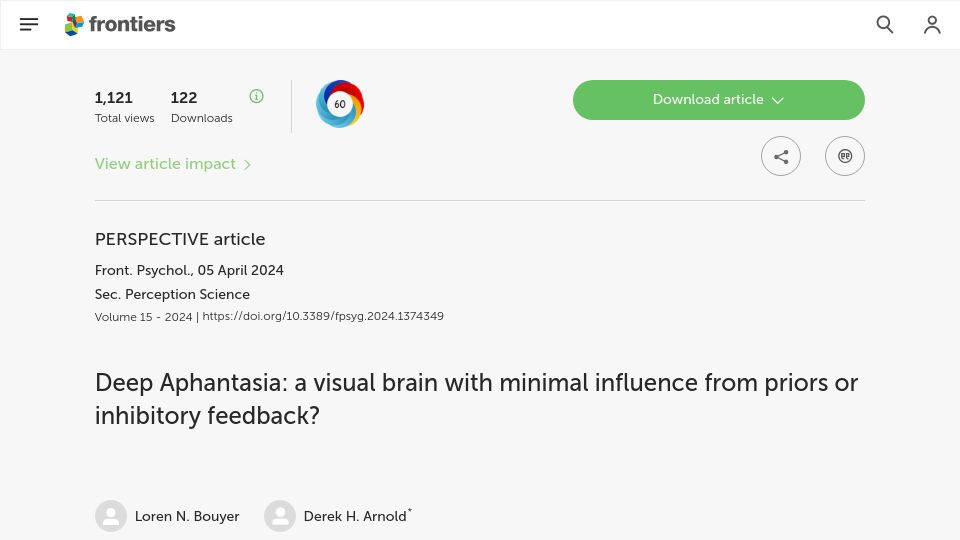Screen dimensions: 960x540
Task: Open the Altmetric score 60 badge
Action: (x=340, y=104)
